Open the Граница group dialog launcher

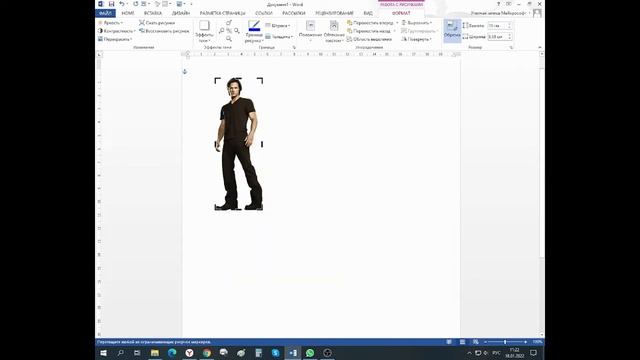(x=294, y=48)
